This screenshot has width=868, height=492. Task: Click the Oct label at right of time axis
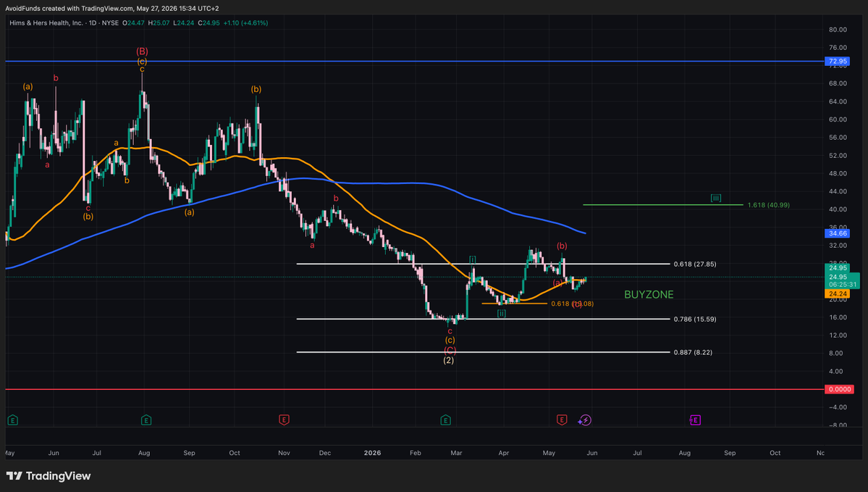(x=775, y=453)
